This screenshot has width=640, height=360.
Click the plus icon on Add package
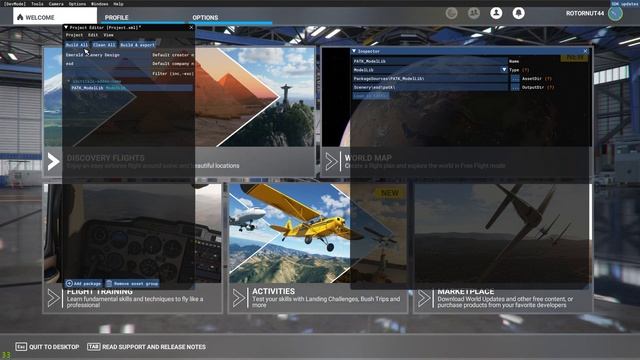click(x=69, y=283)
